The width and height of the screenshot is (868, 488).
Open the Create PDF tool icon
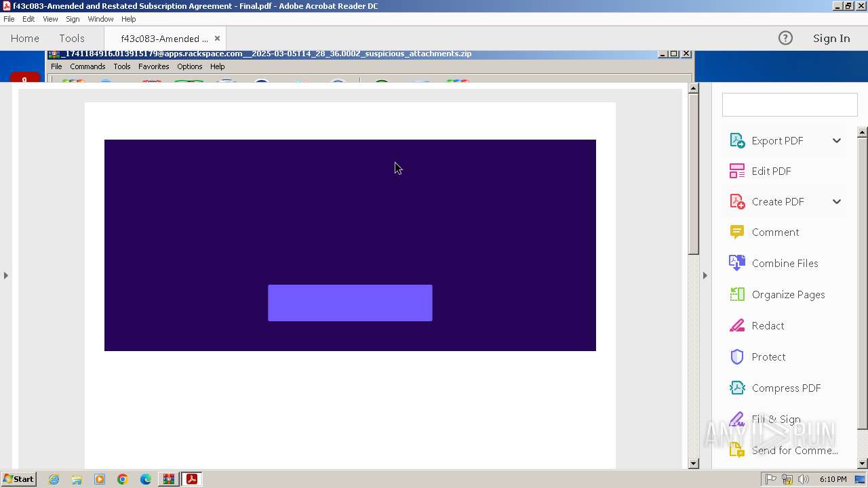click(737, 201)
